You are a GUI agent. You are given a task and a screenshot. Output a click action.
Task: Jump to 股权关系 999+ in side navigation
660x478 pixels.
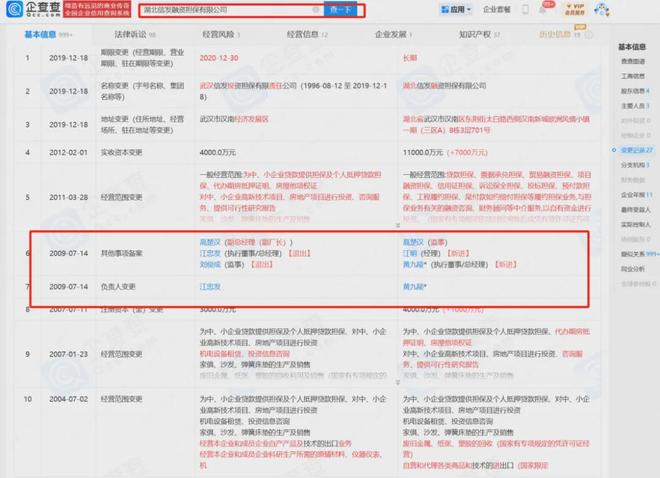640,254
